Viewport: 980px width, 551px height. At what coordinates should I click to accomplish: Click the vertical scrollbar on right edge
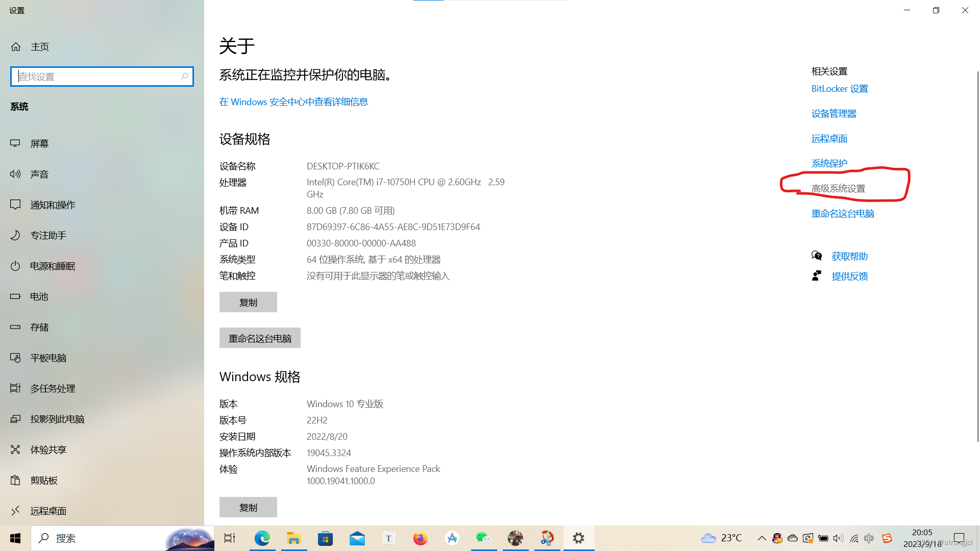(977, 255)
